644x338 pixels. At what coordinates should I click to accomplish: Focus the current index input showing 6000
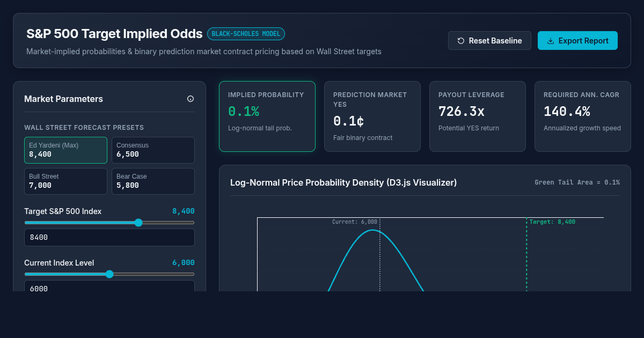tap(109, 286)
